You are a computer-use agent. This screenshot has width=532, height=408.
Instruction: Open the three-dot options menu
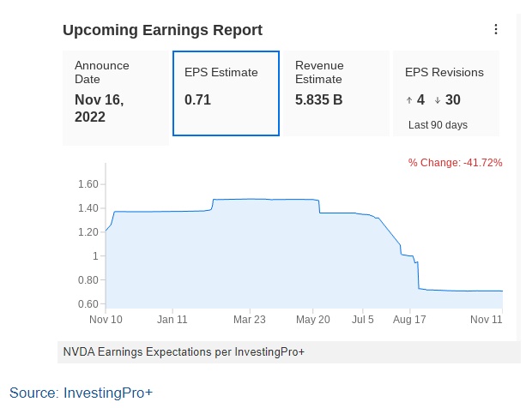tap(495, 30)
